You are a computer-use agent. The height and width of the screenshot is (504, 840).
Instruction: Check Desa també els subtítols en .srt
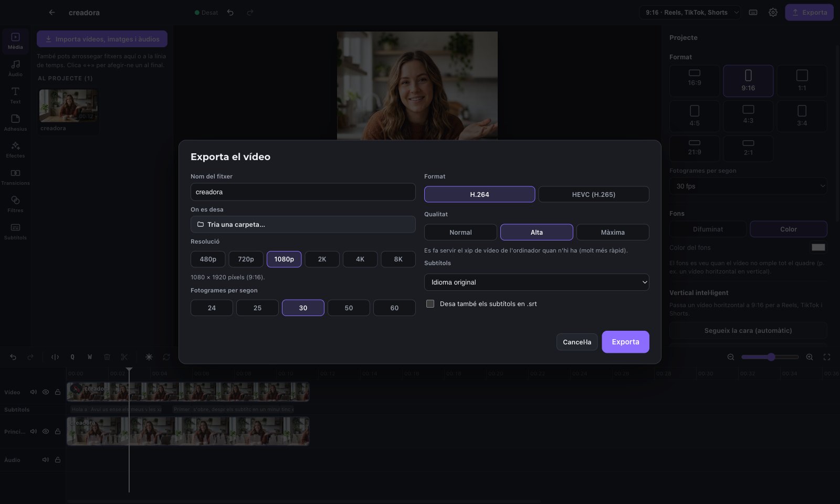[x=430, y=303]
